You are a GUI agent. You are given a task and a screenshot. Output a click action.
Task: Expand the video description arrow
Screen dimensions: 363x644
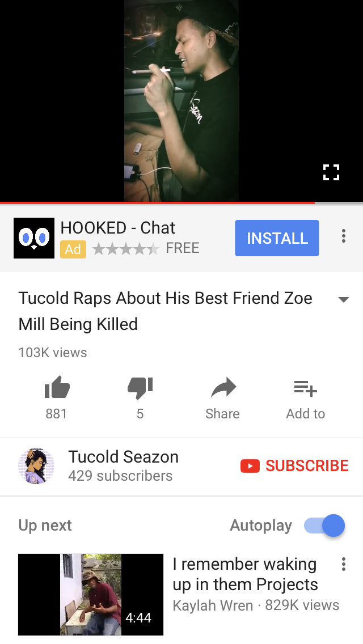click(x=343, y=299)
